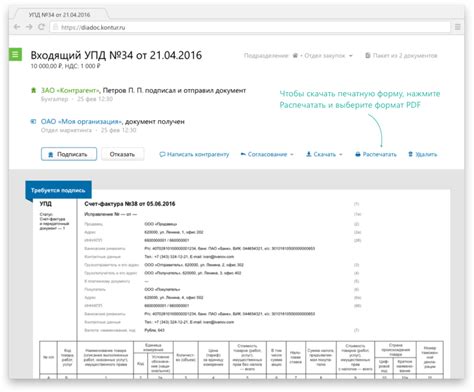Image resolution: width=474 pixels, height=392 pixels.
Task: Open Пакет из 2 документов link
Action: pos(401,56)
